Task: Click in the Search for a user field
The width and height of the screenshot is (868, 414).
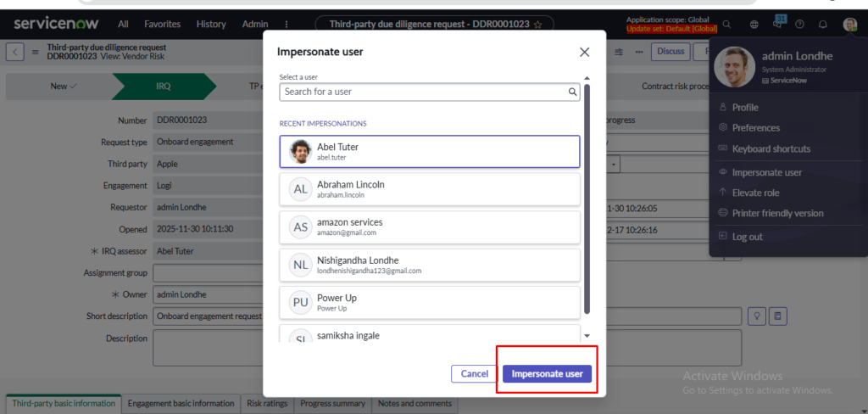Action: 424,92
